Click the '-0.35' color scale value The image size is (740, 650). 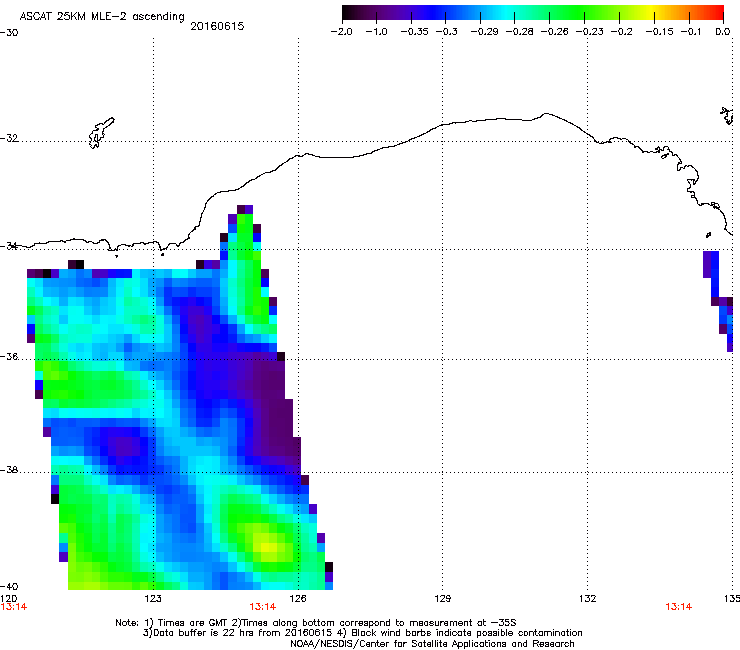coord(414,32)
